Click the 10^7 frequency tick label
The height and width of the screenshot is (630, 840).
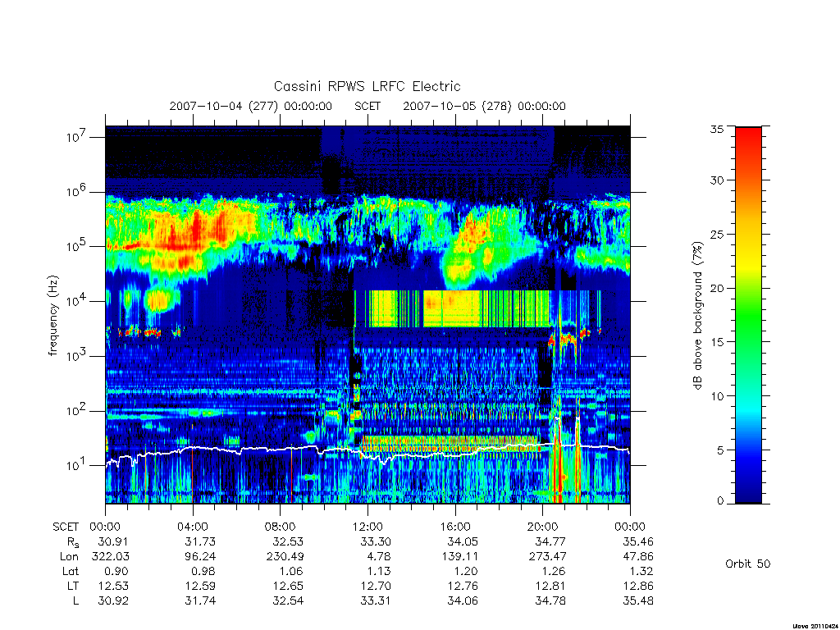tap(77, 137)
